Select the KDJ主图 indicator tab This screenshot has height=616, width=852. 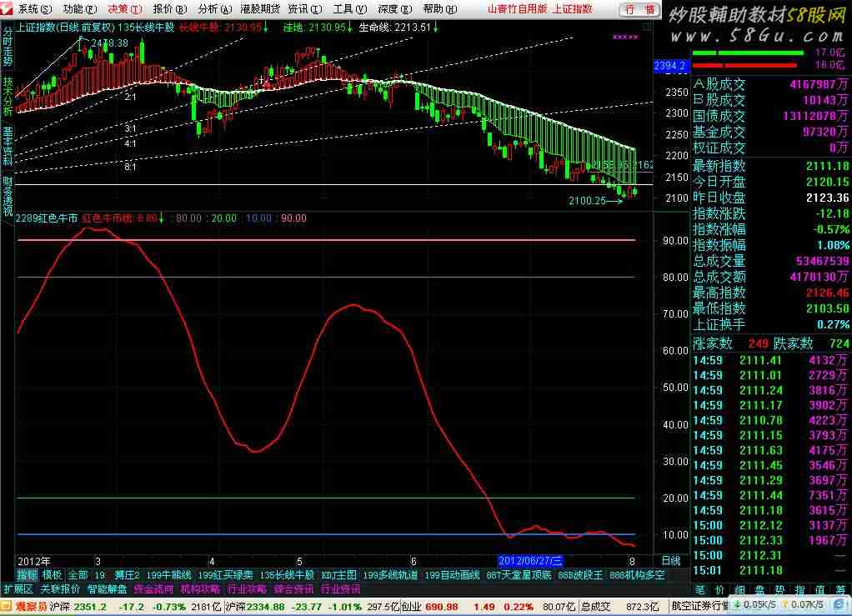[x=339, y=575]
